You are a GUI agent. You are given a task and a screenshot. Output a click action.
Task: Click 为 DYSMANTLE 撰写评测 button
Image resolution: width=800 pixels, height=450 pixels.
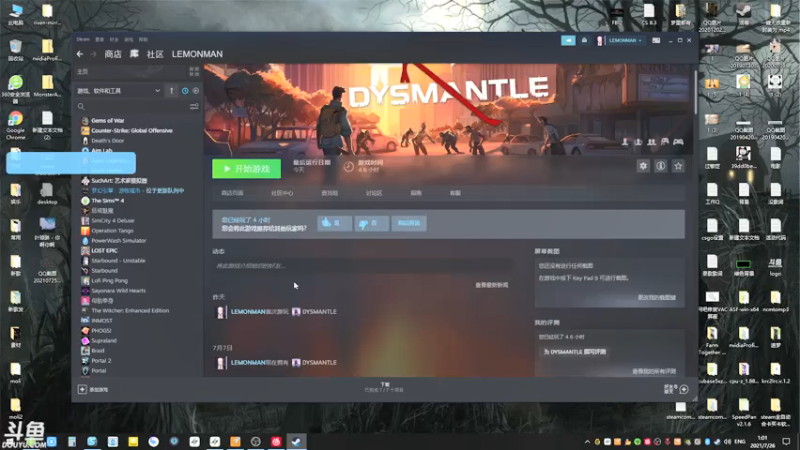click(x=574, y=352)
